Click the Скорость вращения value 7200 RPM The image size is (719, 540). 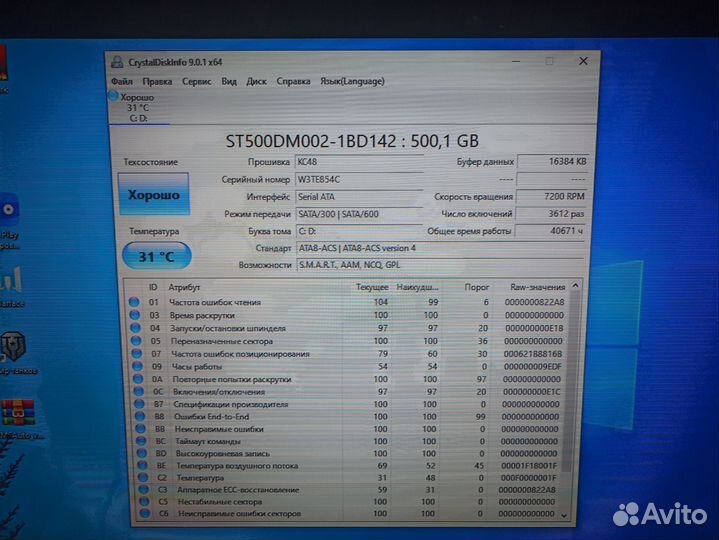pos(552,196)
